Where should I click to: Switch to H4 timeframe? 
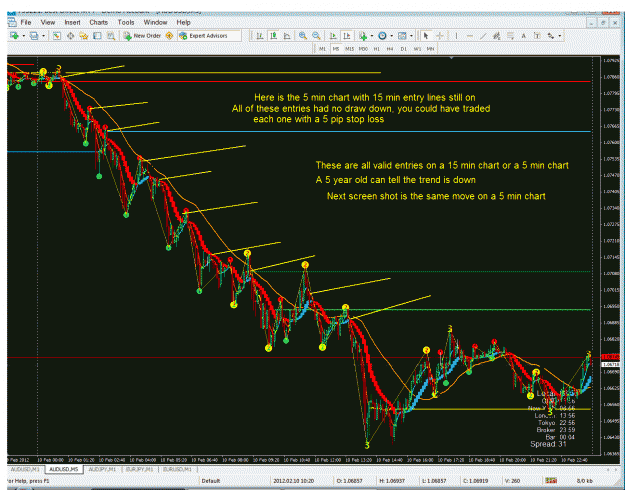(x=390, y=49)
